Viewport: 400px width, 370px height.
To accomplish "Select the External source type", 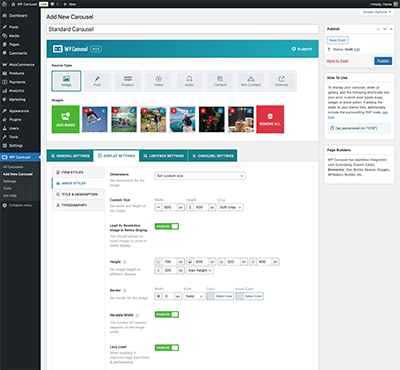I will pyautogui.click(x=282, y=81).
